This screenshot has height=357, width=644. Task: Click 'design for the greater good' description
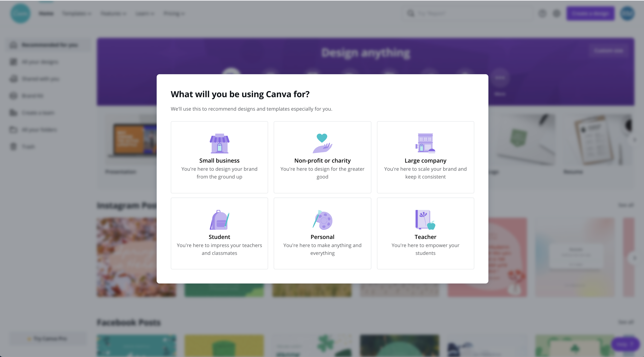tap(322, 173)
